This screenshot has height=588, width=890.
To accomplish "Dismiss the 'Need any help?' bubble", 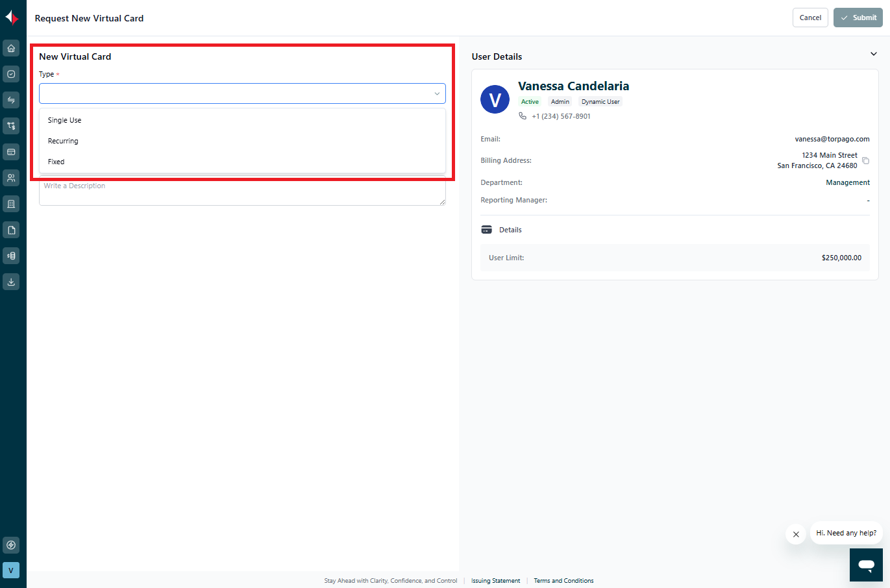I will coord(796,534).
